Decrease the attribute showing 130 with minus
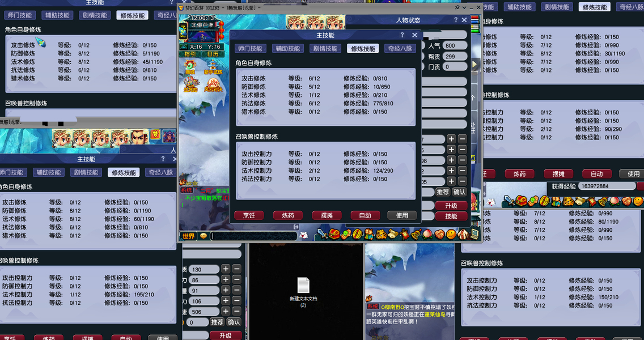Viewport: 644px width, 340px height. (237, 269)
